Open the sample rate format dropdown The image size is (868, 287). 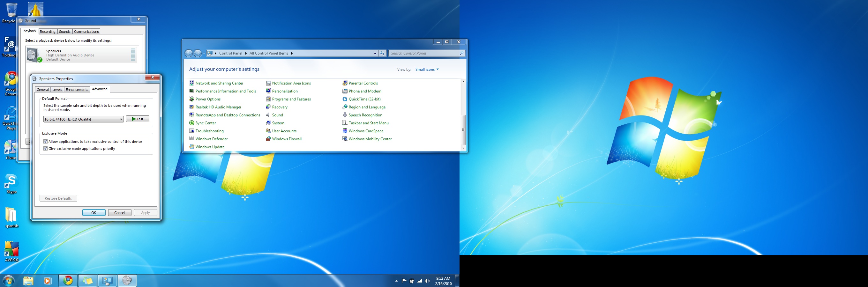83,119
